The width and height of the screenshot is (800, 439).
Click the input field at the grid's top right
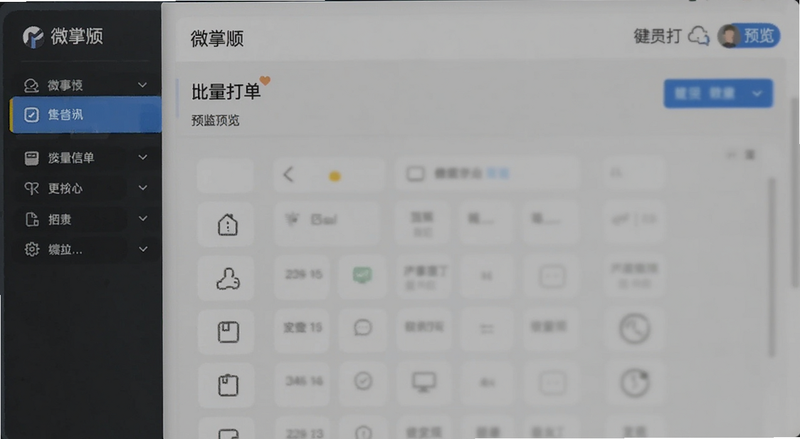[x=634, y=174]
